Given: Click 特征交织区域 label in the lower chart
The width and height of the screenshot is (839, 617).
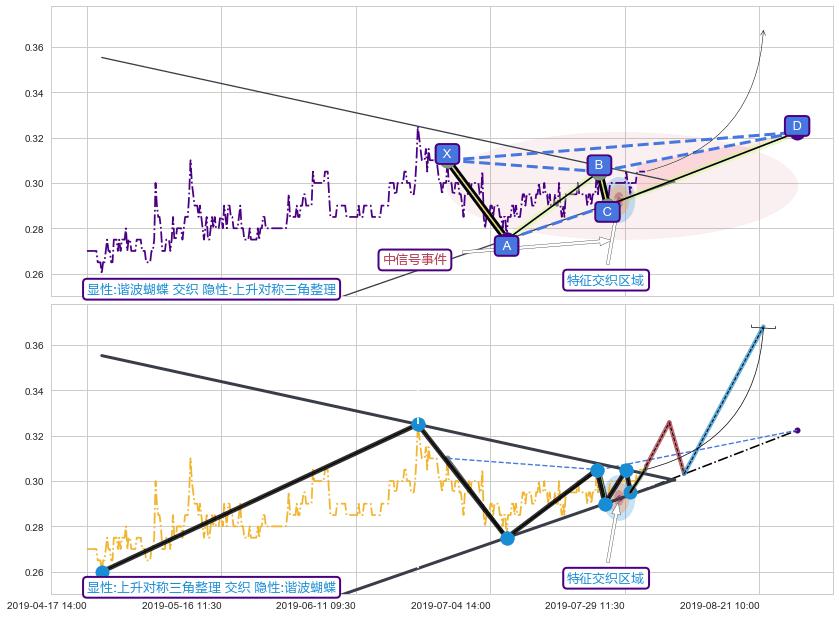Looking at the screenshot, I should [606, 578].
